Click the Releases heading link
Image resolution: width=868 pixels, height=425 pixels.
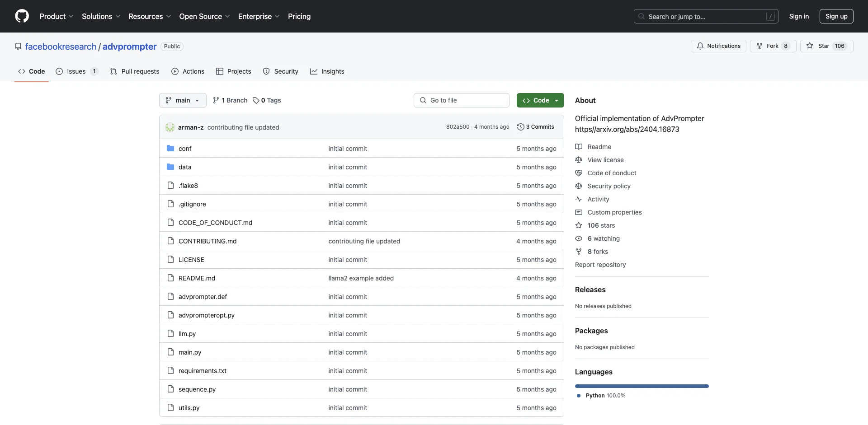coord(590,290)
